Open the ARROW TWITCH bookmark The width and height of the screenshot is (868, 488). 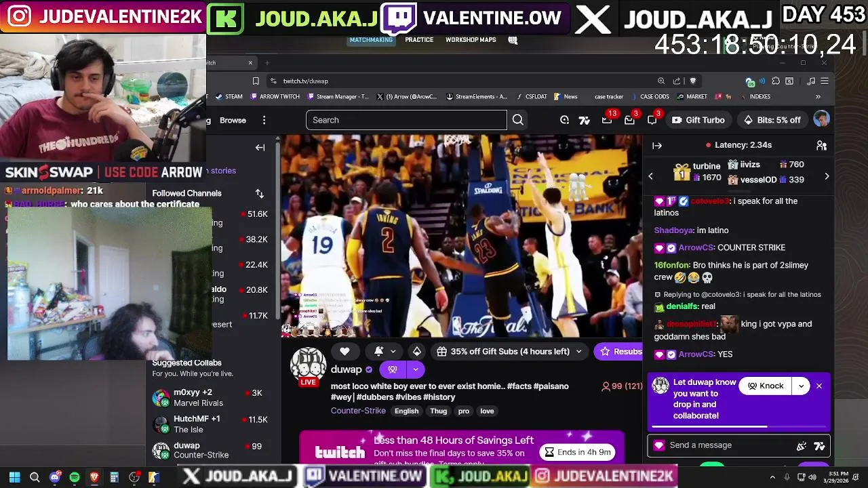tap(275, 97)
